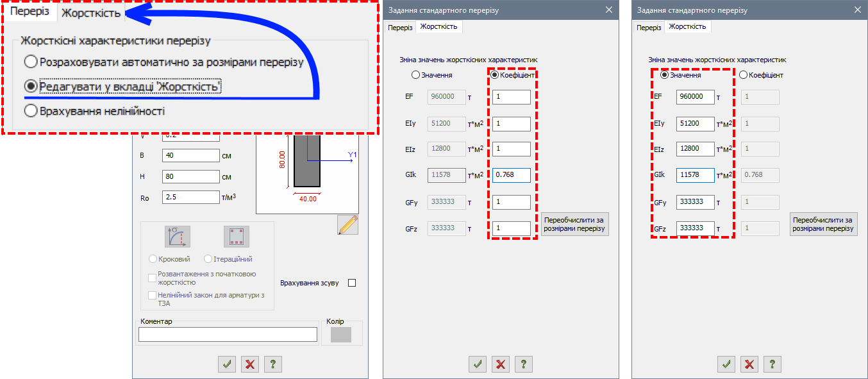This screenshot has width=868, height=379.
Task: Confirm with green checkmark in middle dialog
Action: pyautogui.click(x=478, y=364)
